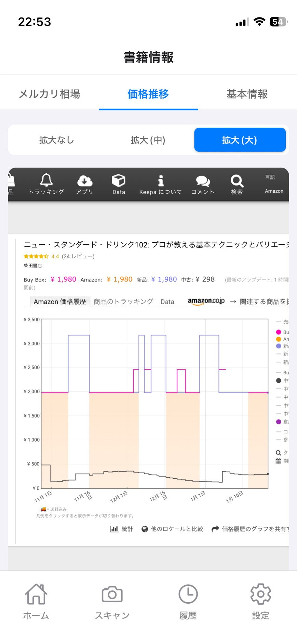Image resolution: width=297 pixels, height=644 pixels.
Task: Tap the 12月 1日 date axis label
Action: (x=119, y=497)
